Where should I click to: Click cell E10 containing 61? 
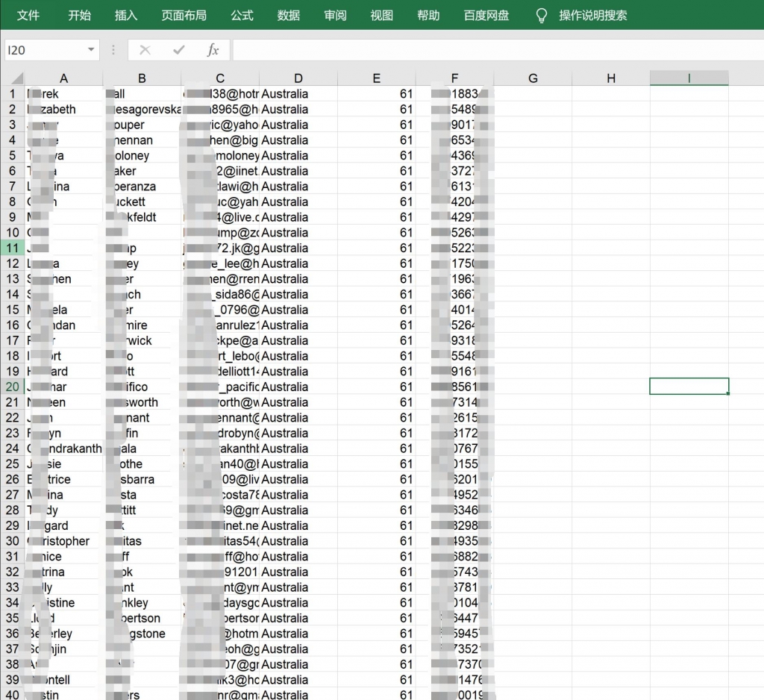(377, 233)
